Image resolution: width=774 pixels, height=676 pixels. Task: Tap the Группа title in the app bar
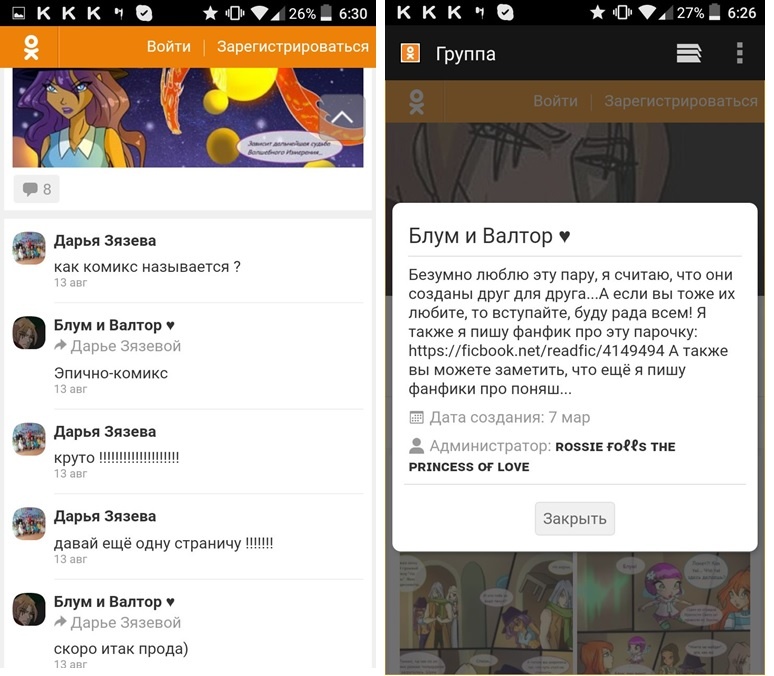[465, 54]
